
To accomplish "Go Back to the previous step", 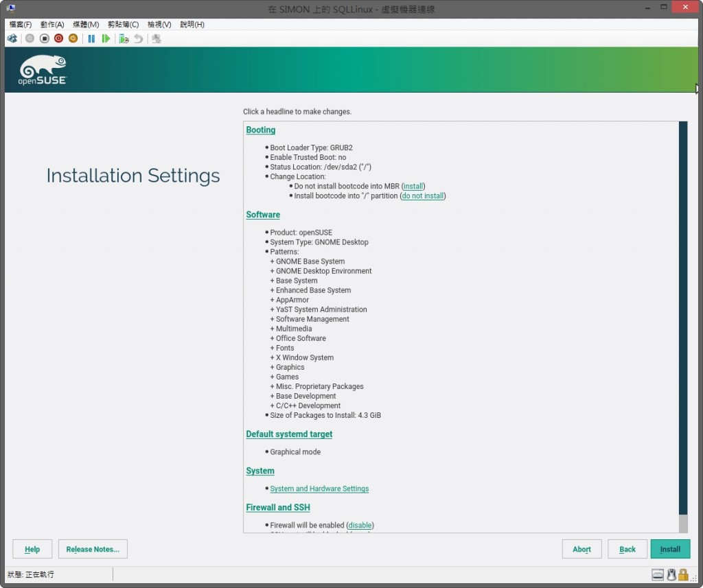I will point(627,549).
